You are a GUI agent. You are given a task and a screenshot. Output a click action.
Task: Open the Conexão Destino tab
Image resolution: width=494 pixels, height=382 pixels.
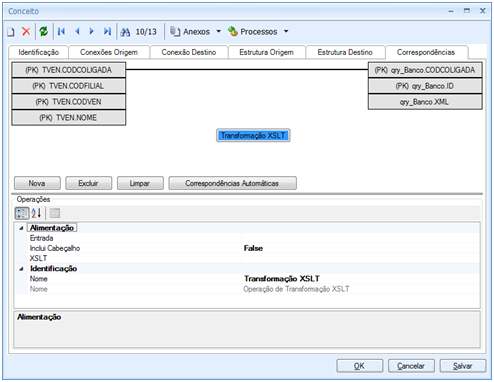pos(189,52)
